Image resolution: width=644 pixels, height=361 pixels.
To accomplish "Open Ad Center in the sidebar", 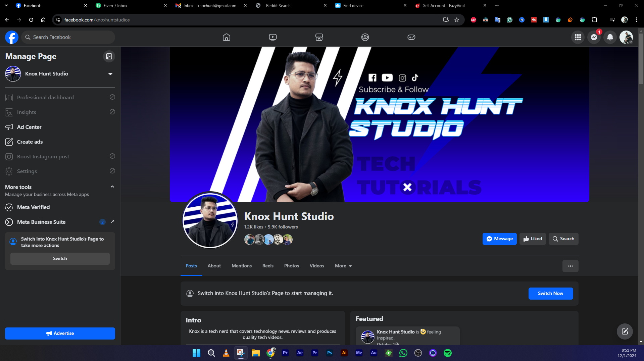I will [x=60, y=127].
